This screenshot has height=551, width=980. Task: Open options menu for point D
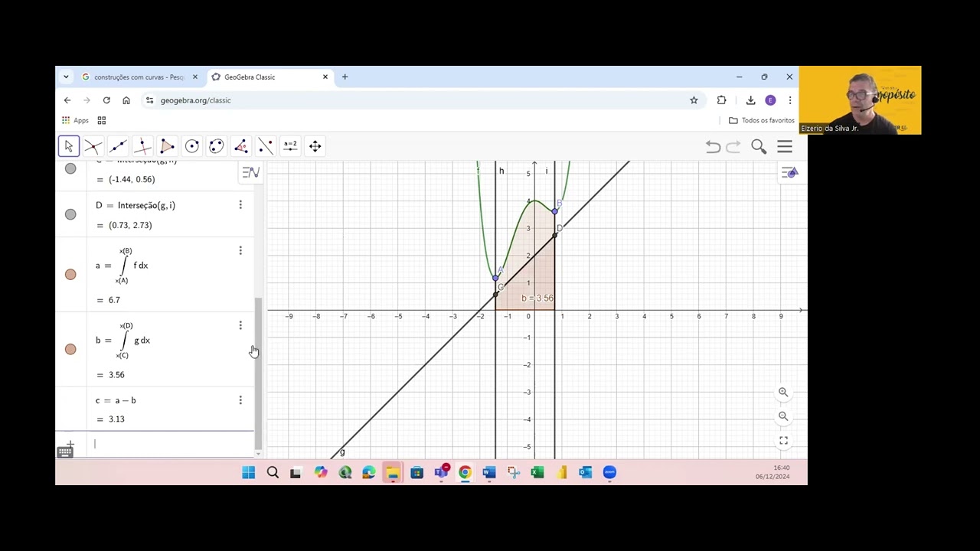pos(240,205)
